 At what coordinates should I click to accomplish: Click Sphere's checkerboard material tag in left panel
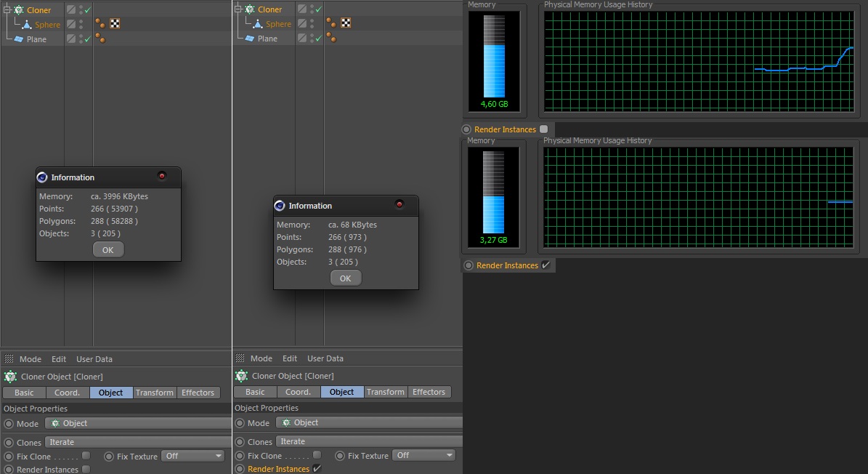point(115,24)
